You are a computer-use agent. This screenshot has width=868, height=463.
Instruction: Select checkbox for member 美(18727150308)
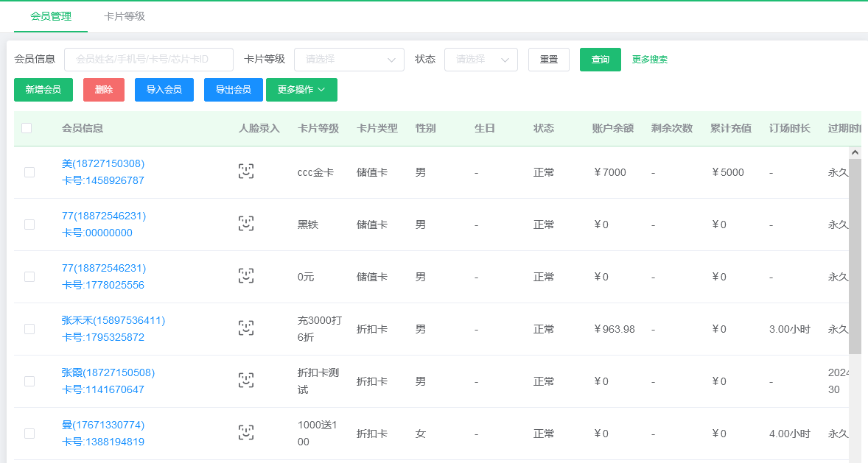[x=29, y=172]
